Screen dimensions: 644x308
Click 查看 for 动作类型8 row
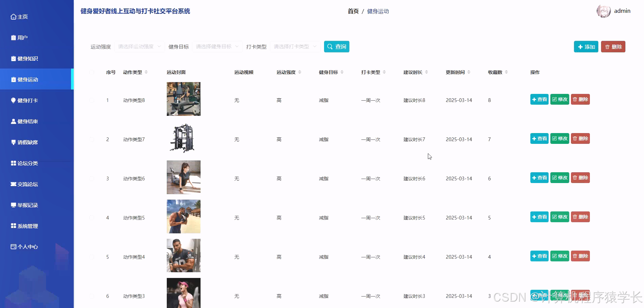pyautogui.click(x=539, y=99)
